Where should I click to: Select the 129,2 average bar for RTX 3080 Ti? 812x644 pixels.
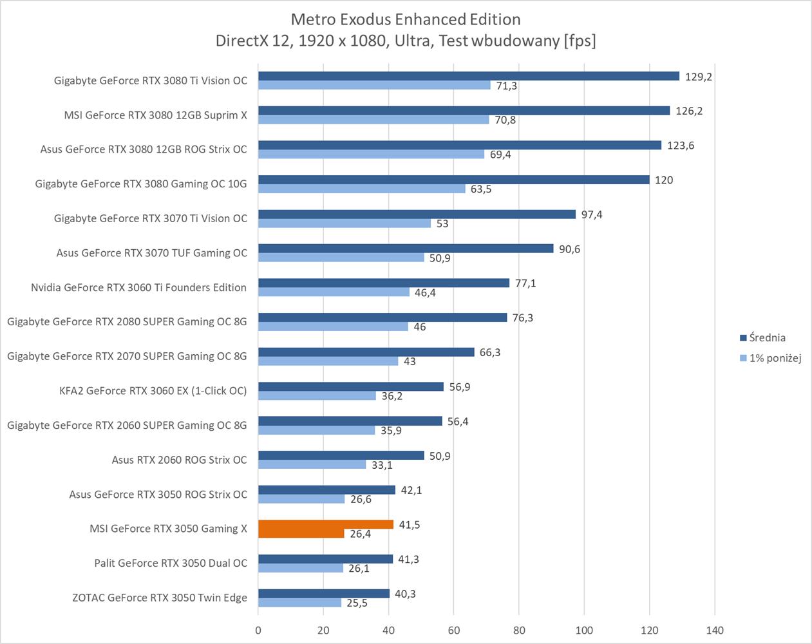pyautogui.click(x=468, y=76)
